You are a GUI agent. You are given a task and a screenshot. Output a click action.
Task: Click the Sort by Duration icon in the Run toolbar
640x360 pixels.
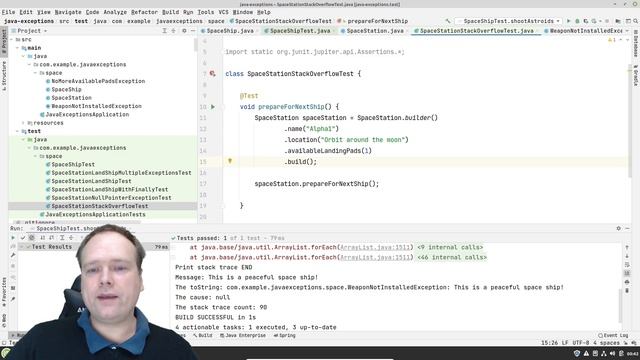pos(51,238)
